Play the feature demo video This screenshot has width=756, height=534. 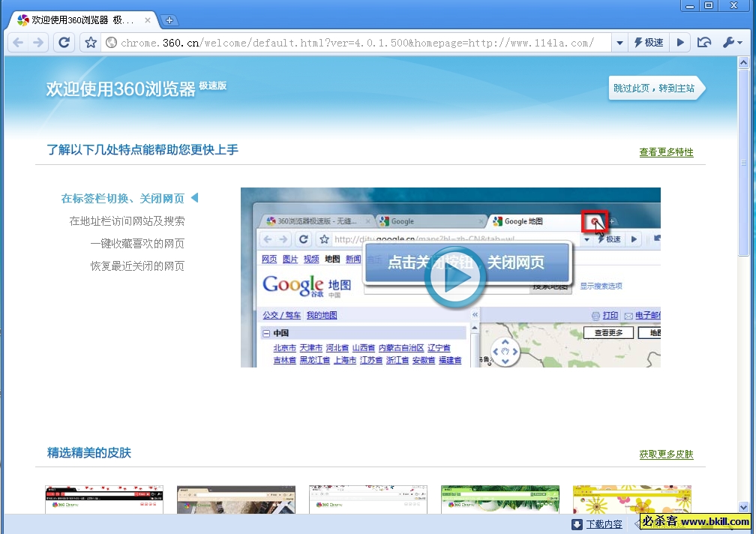[x=454, y=277]
